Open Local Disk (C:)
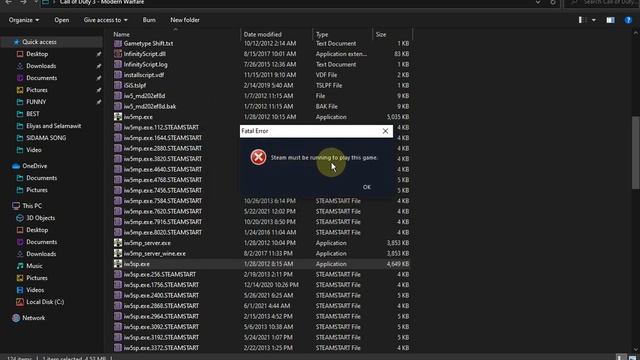Image resolution: width=640 pixels, height=360 pixels. coord(45,302)
